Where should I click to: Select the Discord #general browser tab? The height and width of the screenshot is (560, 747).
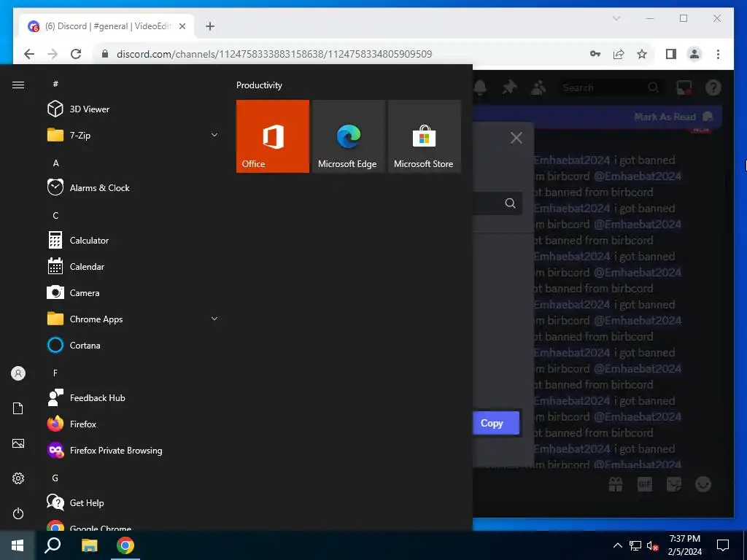(107, 26)
